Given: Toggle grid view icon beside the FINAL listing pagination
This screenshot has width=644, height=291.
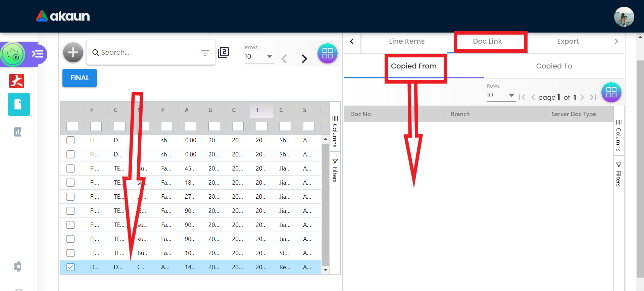Looking at the screenshot, I should pos(327,53).
